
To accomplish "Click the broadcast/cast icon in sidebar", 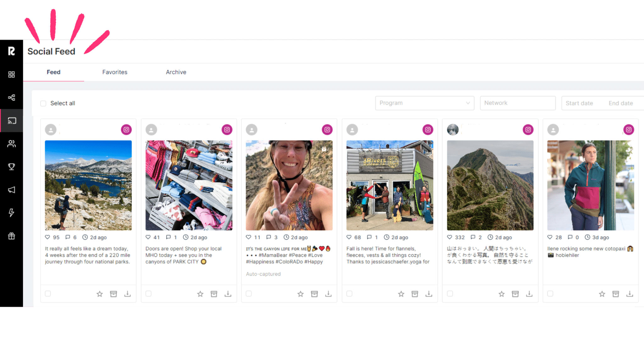I will [11, 121].
